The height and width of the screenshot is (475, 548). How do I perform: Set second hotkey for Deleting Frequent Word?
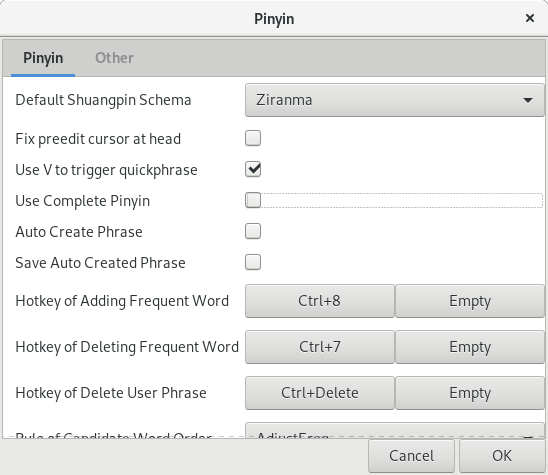pos(470,347)
